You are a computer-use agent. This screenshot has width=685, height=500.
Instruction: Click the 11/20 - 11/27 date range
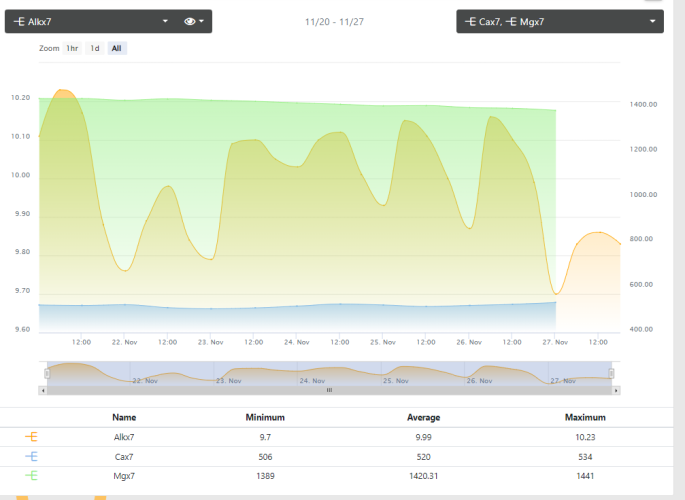pyautogui.click(x=334, y=22)
